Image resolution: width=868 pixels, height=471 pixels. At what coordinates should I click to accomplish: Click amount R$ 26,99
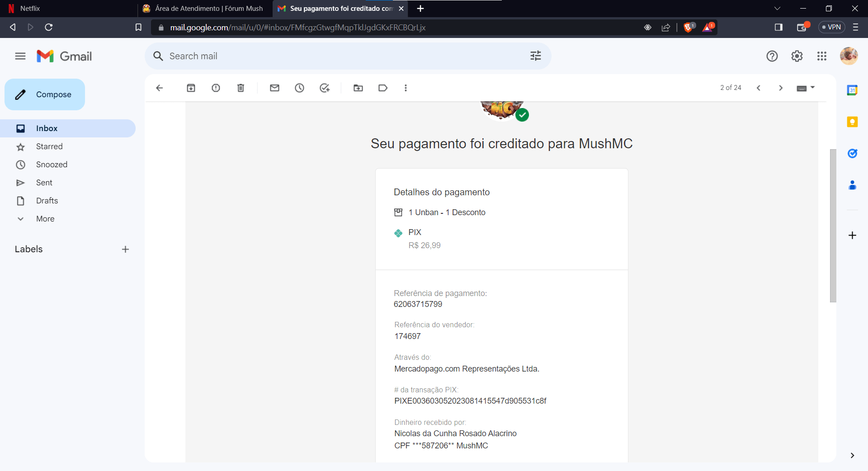[x=425, y=245]
